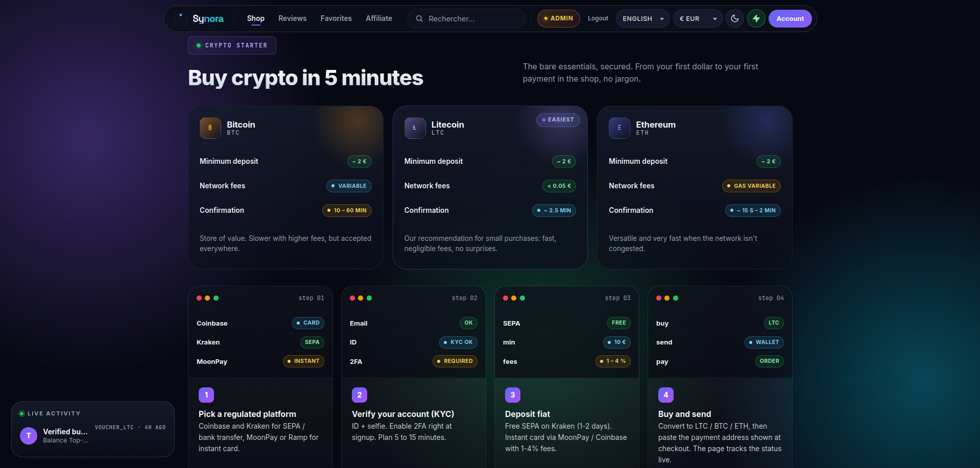This screenshot has width=980, height=468.
Task: Click the Coinbase CARD tag
Action: coord(308,323)
